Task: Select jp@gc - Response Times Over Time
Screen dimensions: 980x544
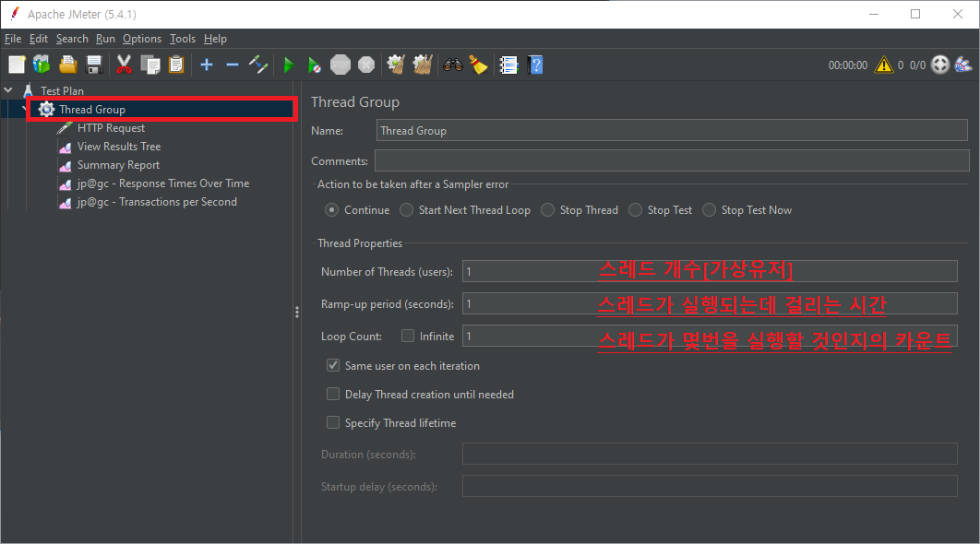Action: click(163, 183)
